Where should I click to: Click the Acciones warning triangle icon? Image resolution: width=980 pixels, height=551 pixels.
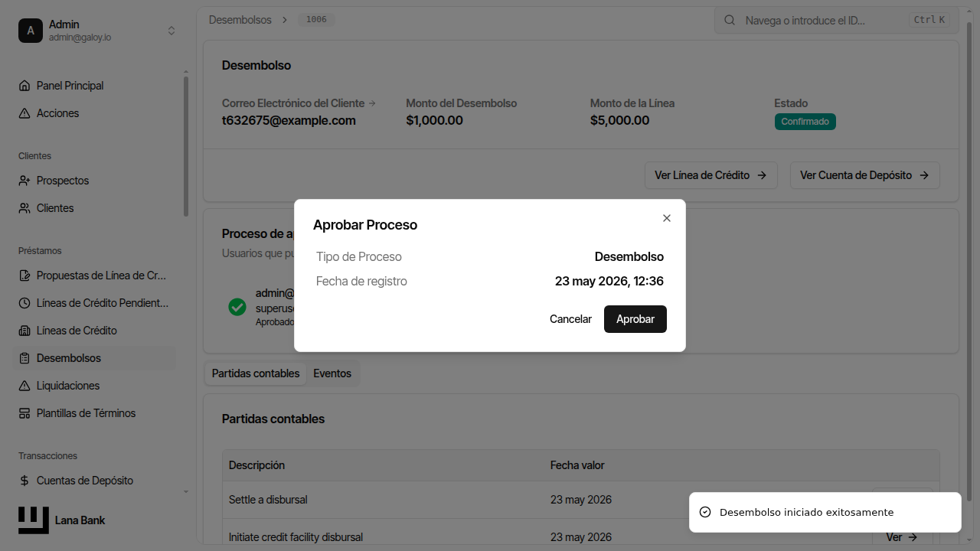tap(24, 113)
